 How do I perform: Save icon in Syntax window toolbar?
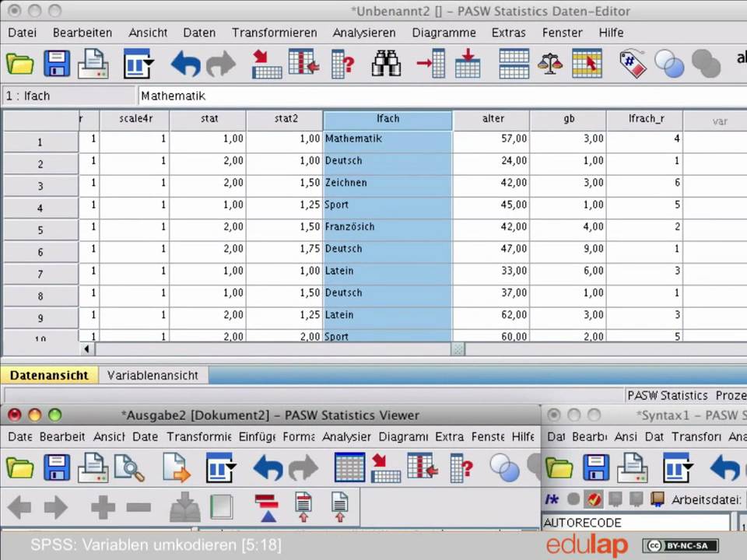click(x=596, y=468)
